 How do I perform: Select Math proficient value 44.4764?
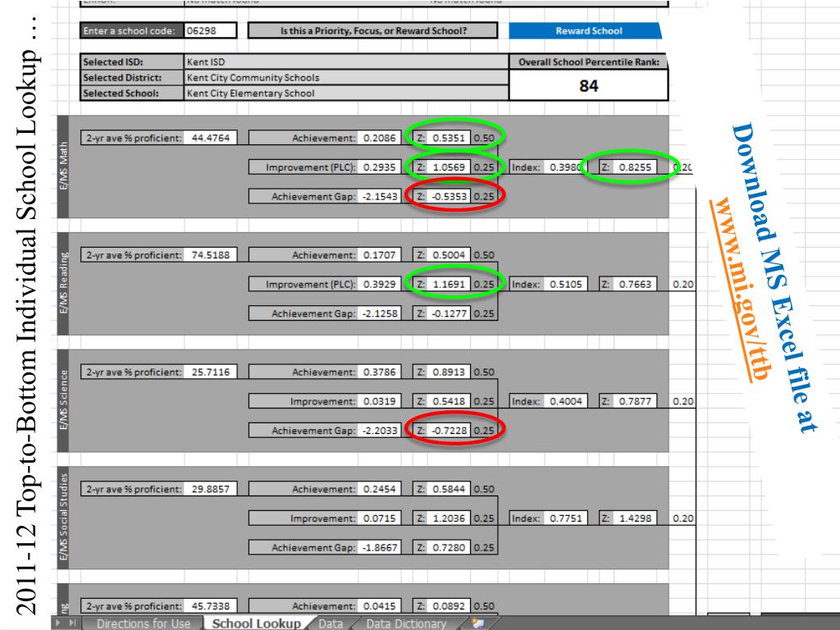[x=210, y=138]
